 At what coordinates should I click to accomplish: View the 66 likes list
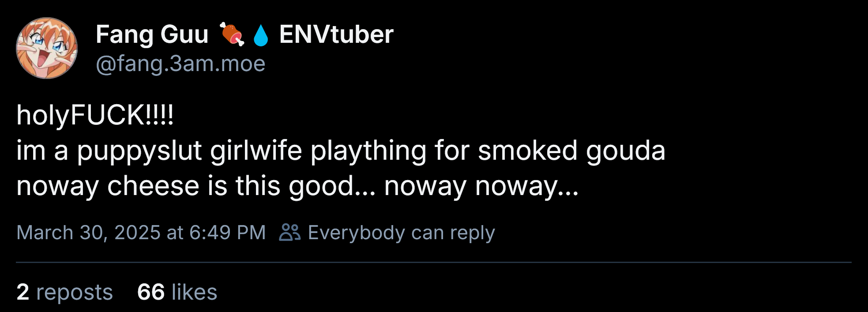177,292
